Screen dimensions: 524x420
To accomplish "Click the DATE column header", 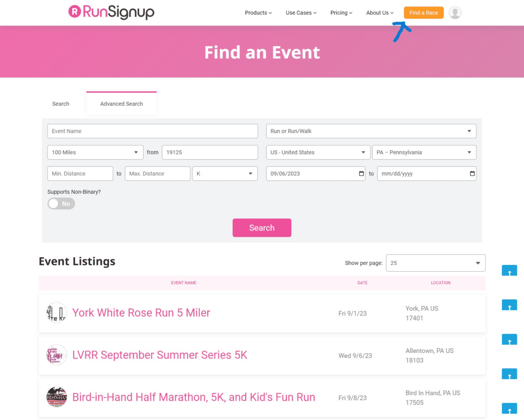I will (362, 283).
